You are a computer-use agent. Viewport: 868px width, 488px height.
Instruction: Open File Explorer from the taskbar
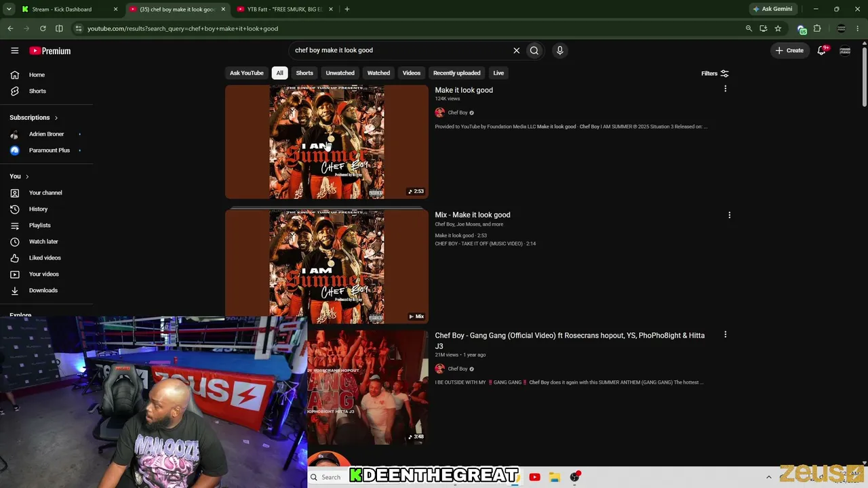[554, 477]
